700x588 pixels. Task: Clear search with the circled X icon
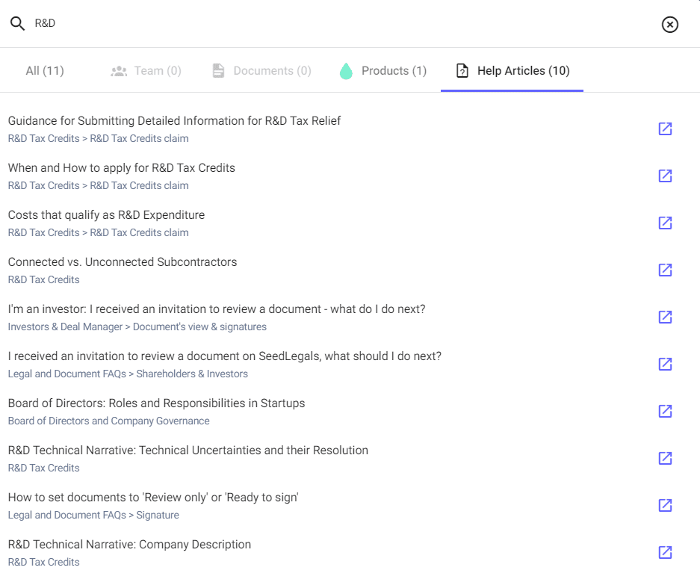pos(670,25)
